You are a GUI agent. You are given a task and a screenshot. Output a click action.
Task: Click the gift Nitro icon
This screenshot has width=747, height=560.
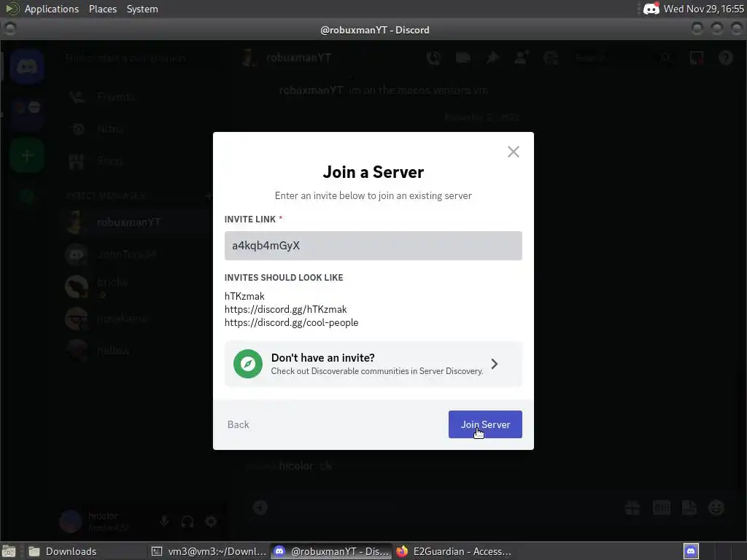(x=632, y=507)
